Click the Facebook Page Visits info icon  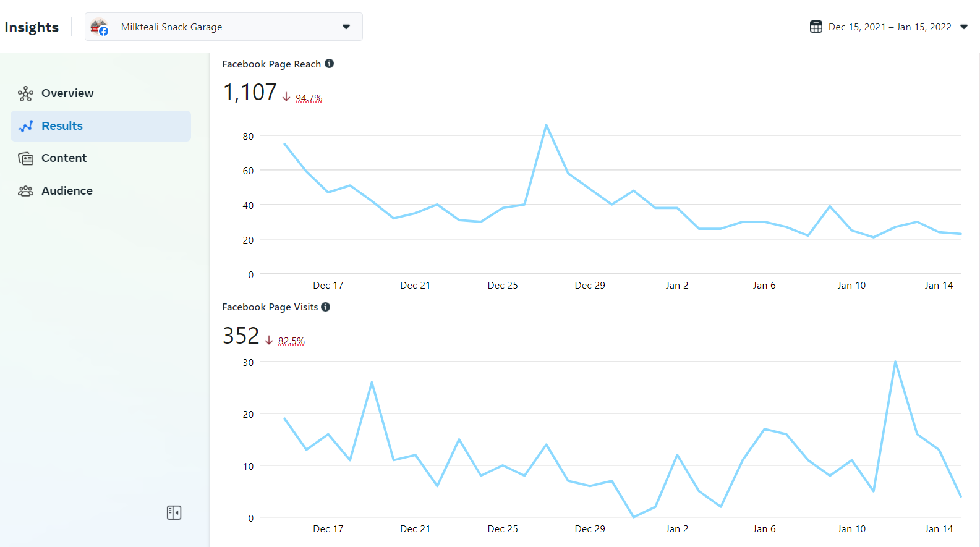click(326, 307)
